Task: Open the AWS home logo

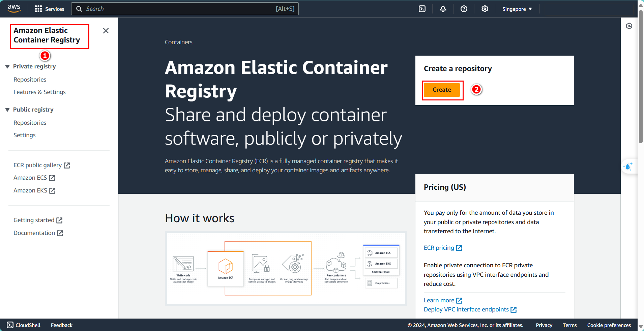Action: (14, 8)
